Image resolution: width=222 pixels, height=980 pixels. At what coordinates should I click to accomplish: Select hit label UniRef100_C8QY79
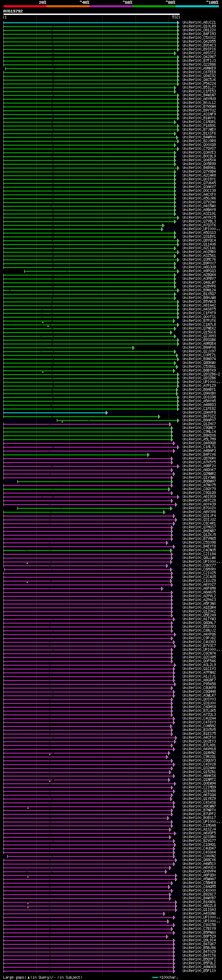tap(199, 489)
